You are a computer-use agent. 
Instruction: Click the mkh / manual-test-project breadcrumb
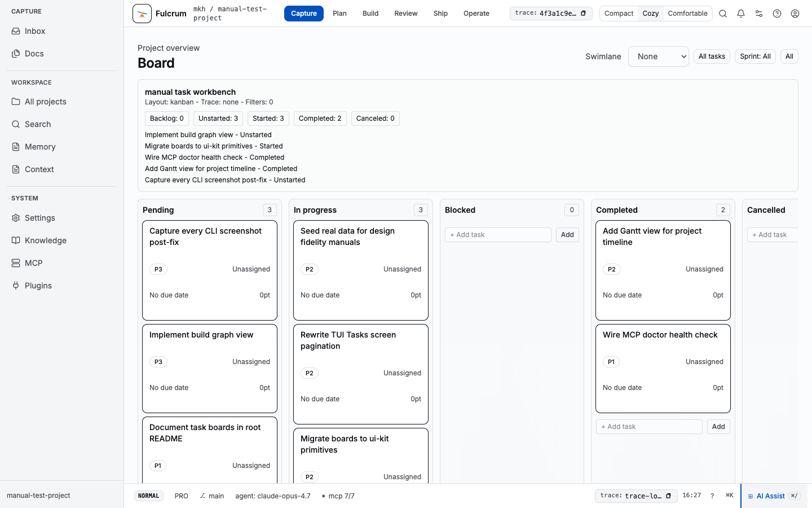[x=230, y=14]
